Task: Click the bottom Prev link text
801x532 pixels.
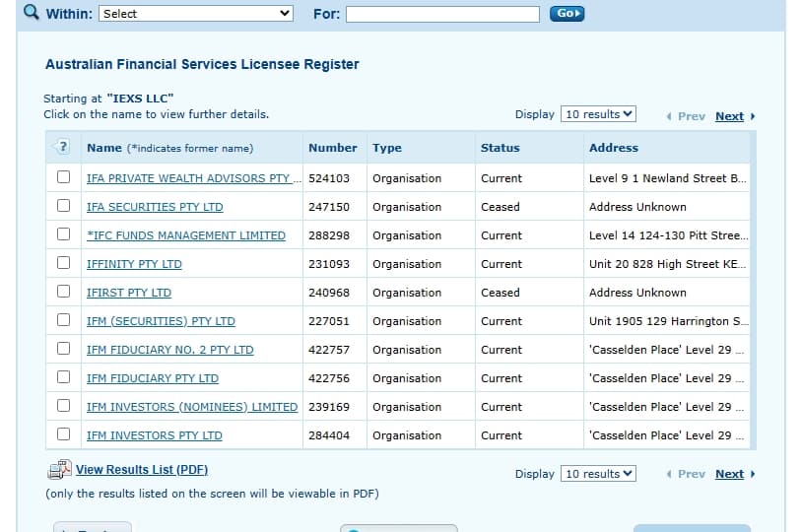Action: (x=692, y=474)
